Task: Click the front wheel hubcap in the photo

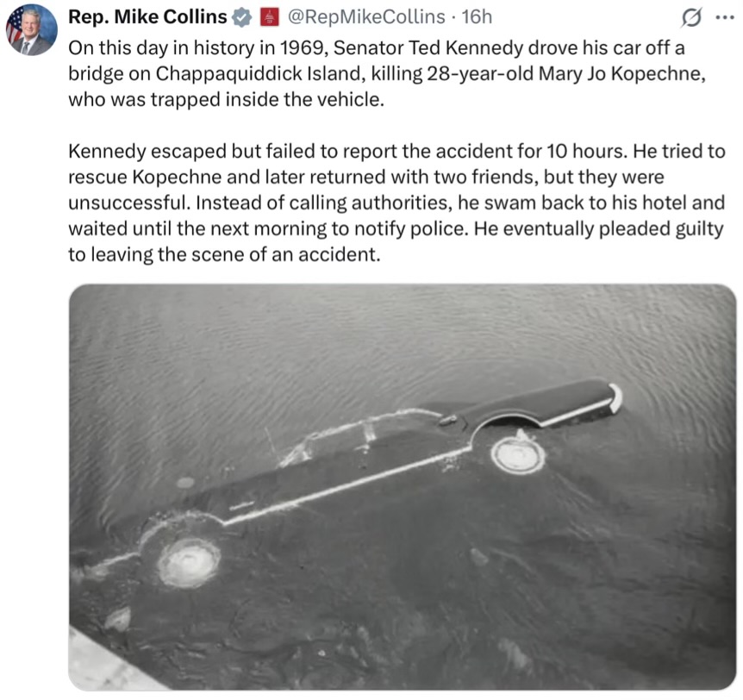Action: coord(189,563)
